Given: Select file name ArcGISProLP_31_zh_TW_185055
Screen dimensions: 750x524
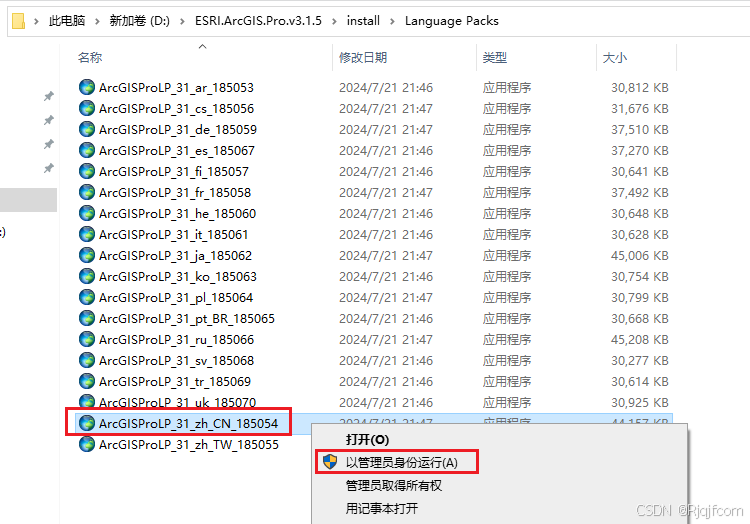Looking at the screenshot, I should pos(189,444).
